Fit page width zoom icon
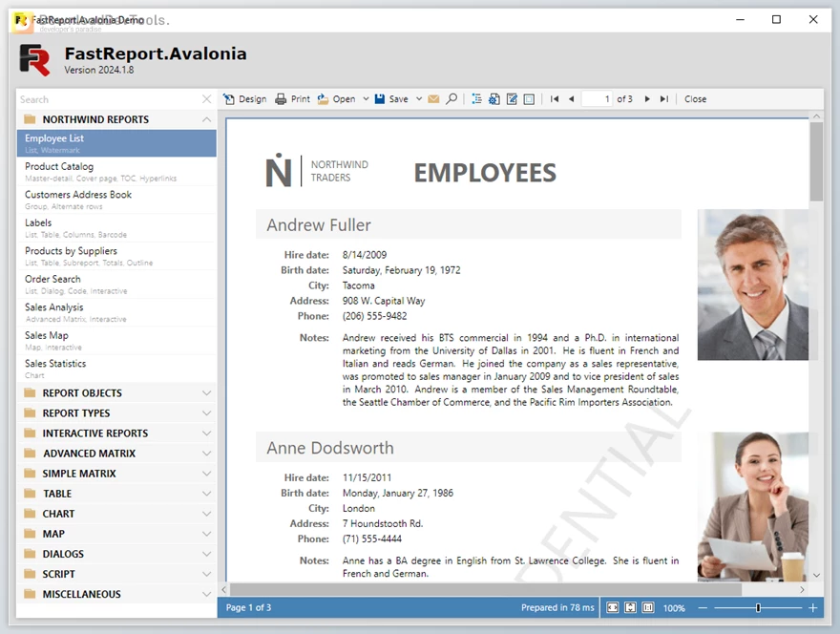The image size is (840, 634). 612,607
